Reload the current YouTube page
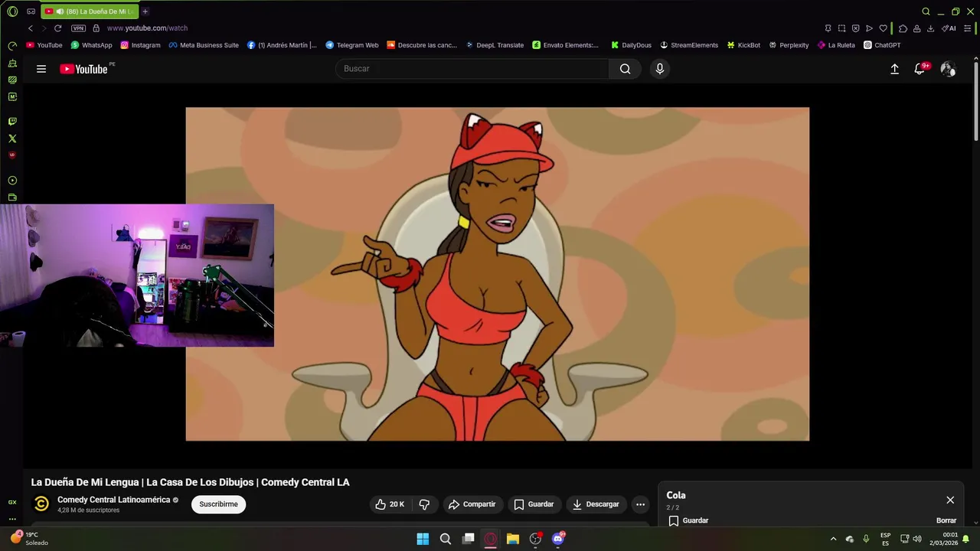The height and width of the screenshot is (551, 980). click(57, 28)
